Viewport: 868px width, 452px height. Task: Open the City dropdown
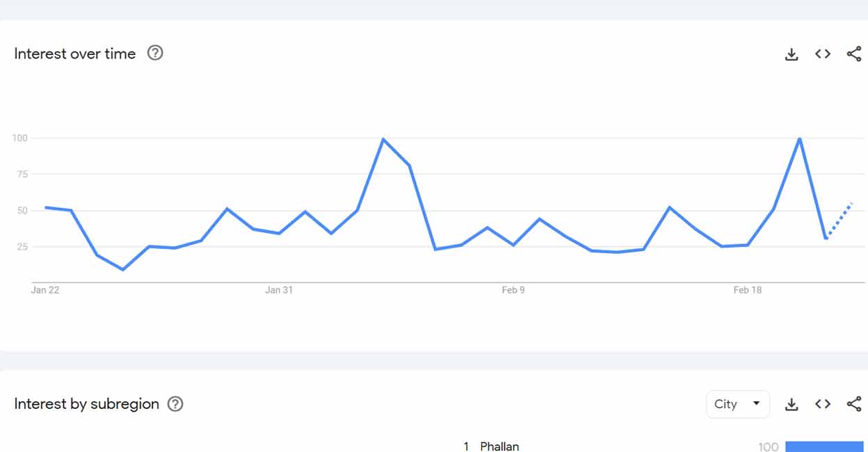pyautogui.click(x=737, y=404)
